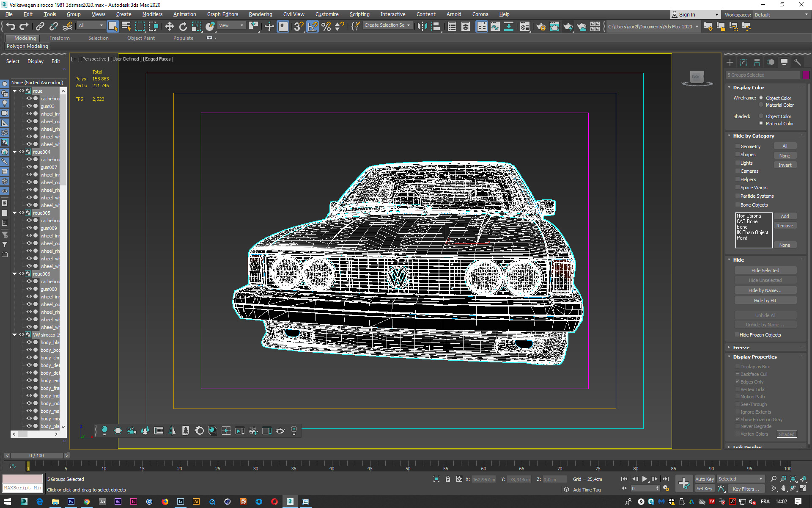
Task: Enable the Shapes hide category checkbox
Action: [x=738, y=155]
